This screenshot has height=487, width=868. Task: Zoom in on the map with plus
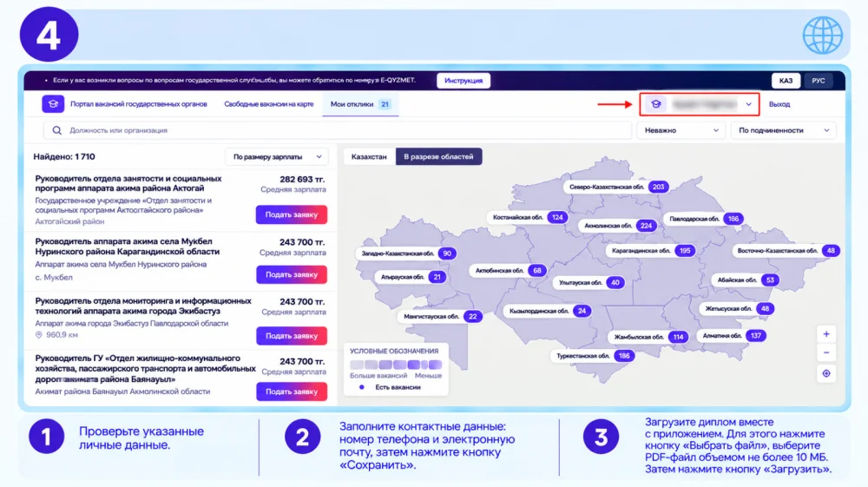click(x=826, y=334)
